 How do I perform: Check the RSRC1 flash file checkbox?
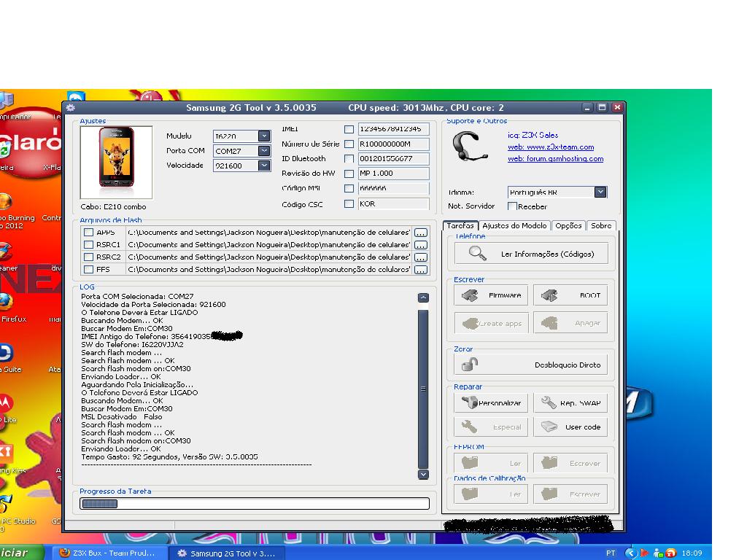(88, 245)
